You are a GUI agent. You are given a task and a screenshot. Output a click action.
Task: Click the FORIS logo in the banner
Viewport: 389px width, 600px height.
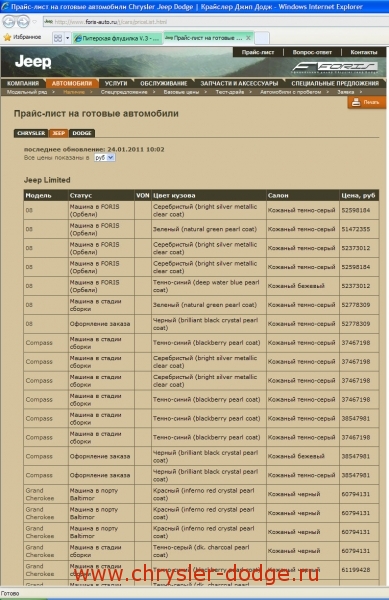point(335,67)
